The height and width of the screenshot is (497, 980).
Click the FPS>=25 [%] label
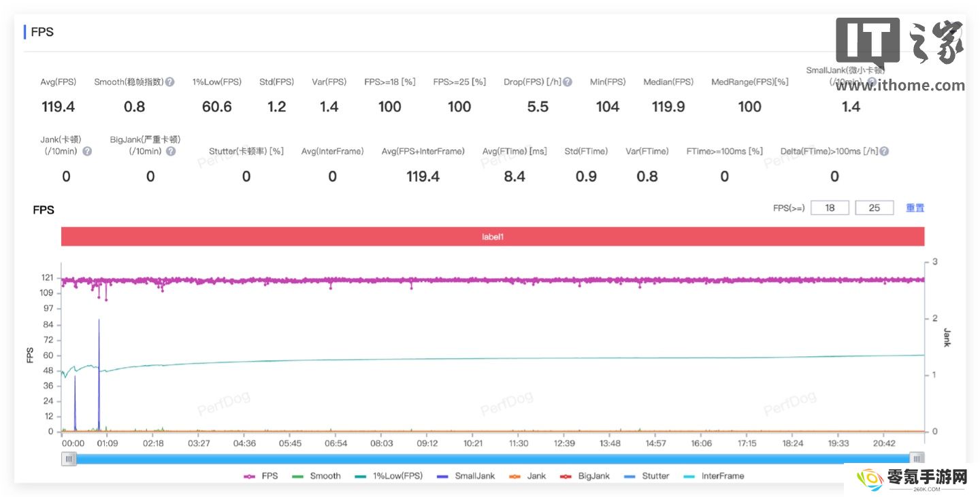459,82
